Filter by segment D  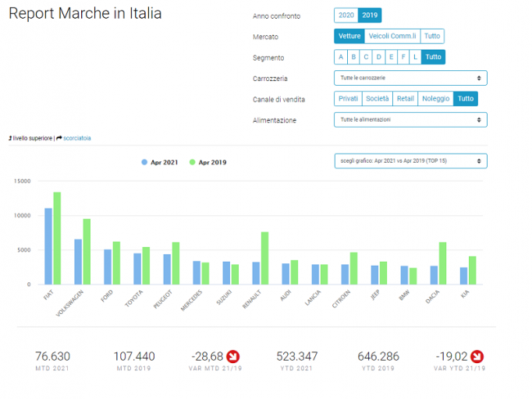[378, 57]
